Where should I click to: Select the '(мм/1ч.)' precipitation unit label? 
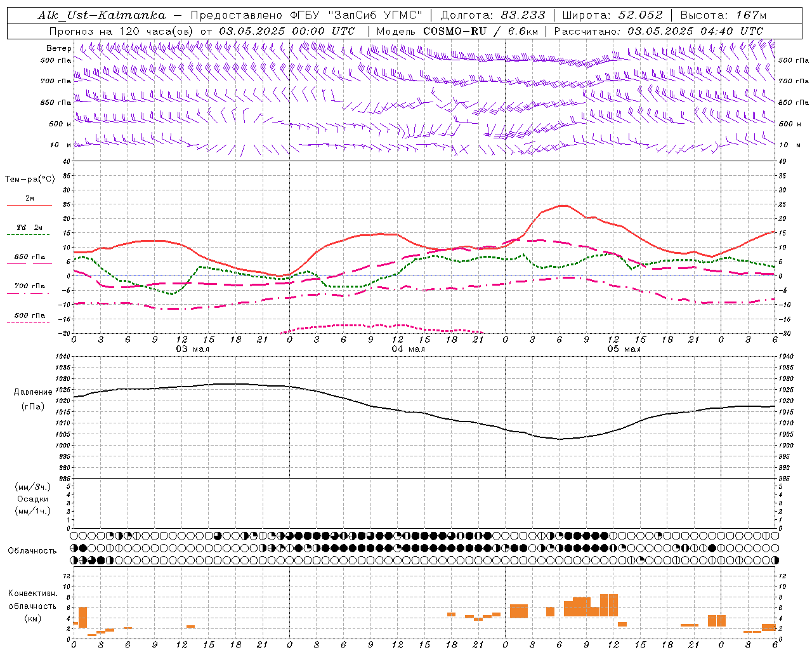[33, 511]
